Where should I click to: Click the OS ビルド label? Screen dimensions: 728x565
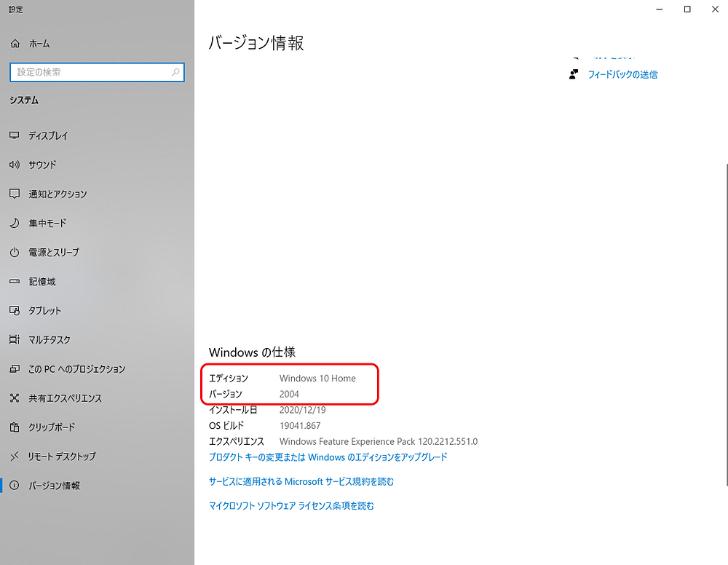point(226,426)
